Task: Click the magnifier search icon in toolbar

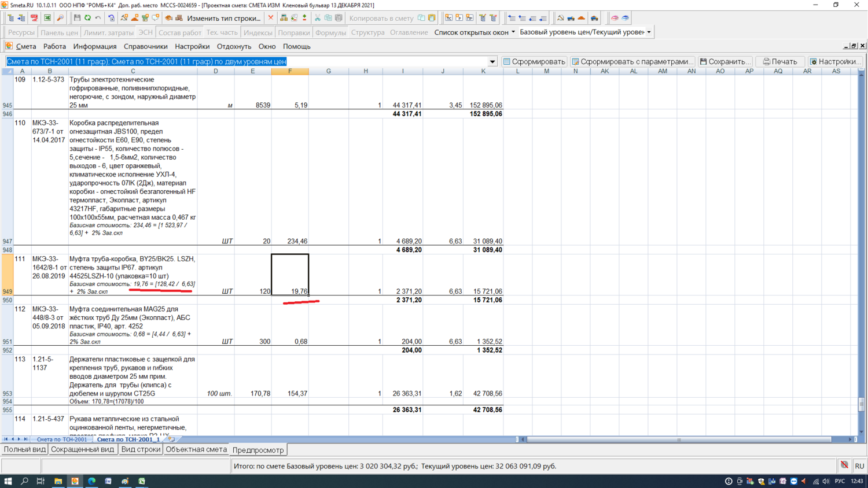Action: click(60, 18)
